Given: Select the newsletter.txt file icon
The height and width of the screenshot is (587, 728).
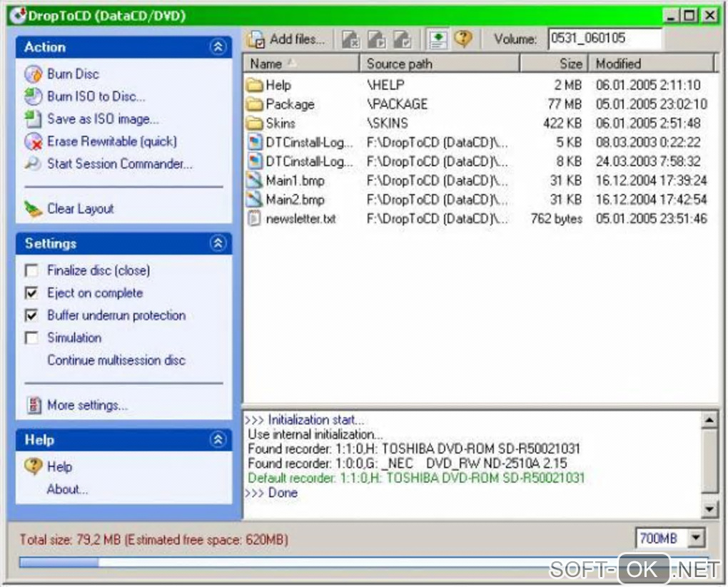Looking at the screenshot, I should (254, 218).
